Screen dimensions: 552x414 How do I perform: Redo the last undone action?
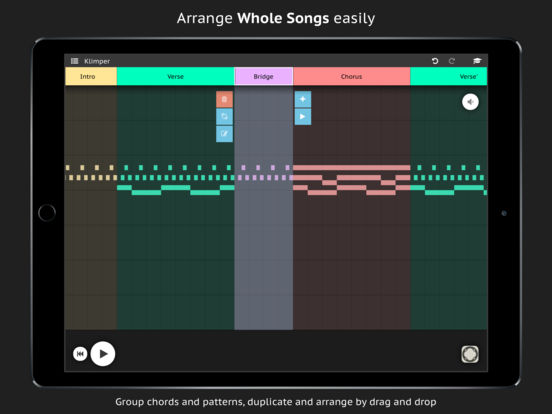tap(452, 61)
